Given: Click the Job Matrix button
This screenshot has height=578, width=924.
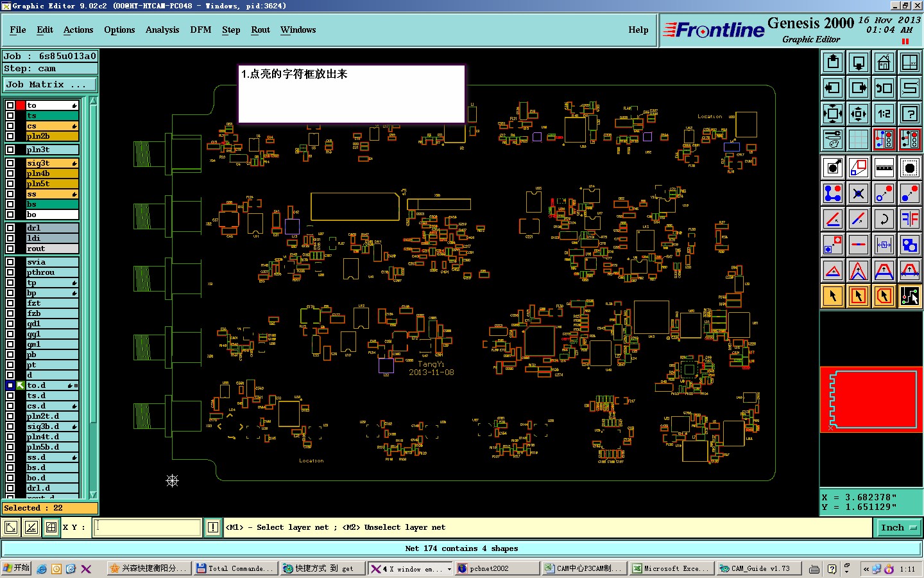Looking at the screenshot, I should (50, 85).
